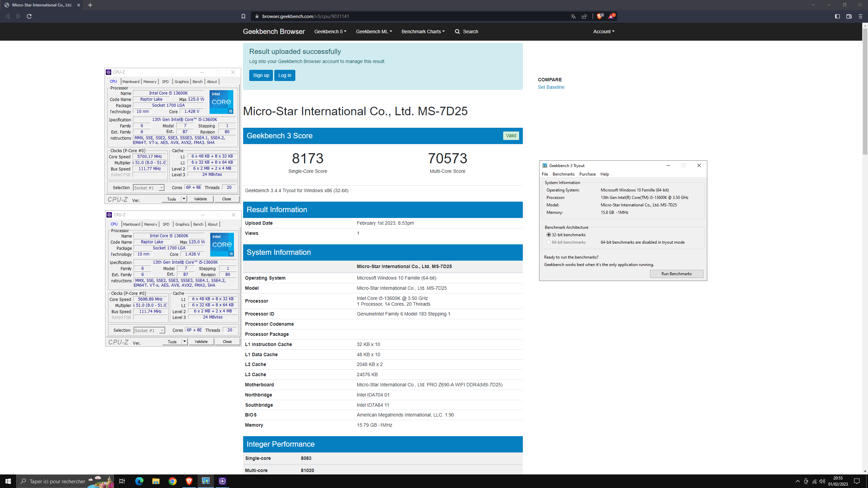The height and width of the screenshot is (488, 868).
Task: Switch to Bench tab in lower CPU-Z
Action: point(198,224)
